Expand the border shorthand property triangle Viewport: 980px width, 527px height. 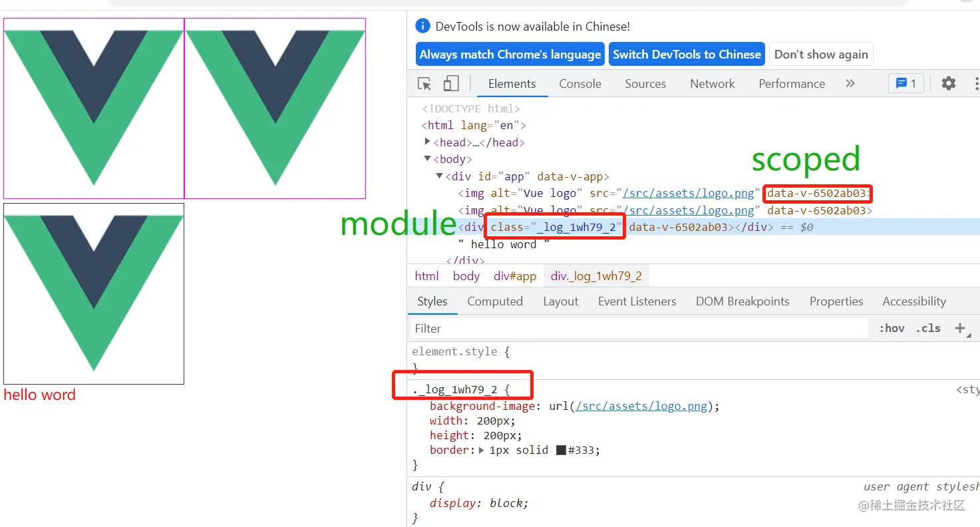point(482,450)
